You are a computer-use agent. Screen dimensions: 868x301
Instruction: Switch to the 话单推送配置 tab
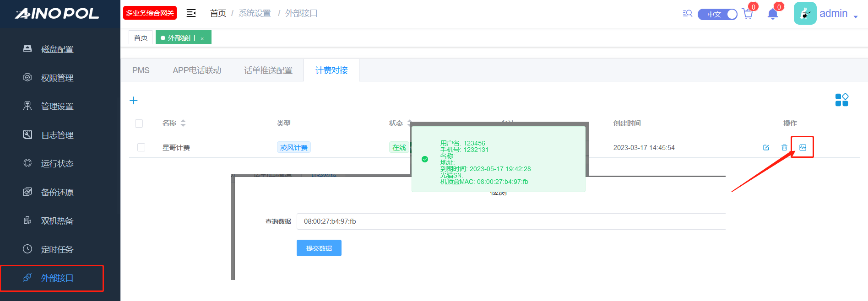(x=268, y=70)
